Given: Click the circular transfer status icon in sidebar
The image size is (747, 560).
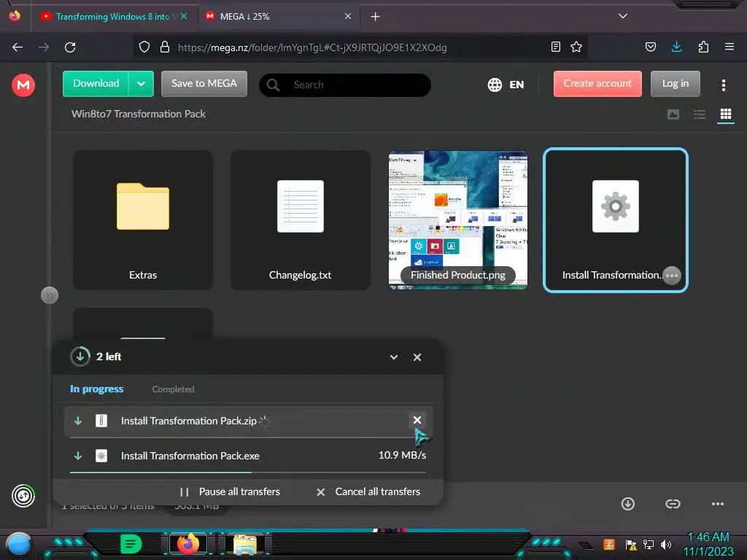Looking at the screenshot, I should click(23, 496).
